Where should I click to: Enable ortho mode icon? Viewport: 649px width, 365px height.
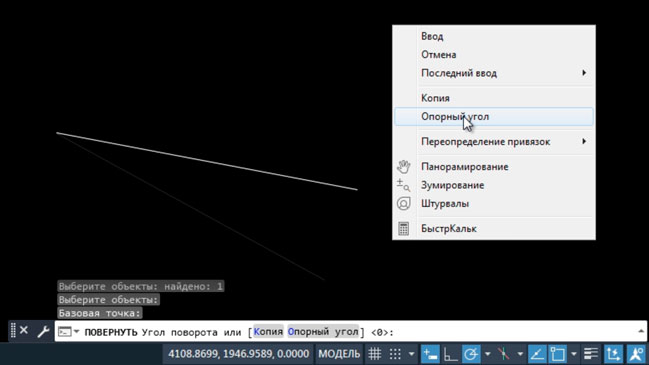[x=450, y=354]
